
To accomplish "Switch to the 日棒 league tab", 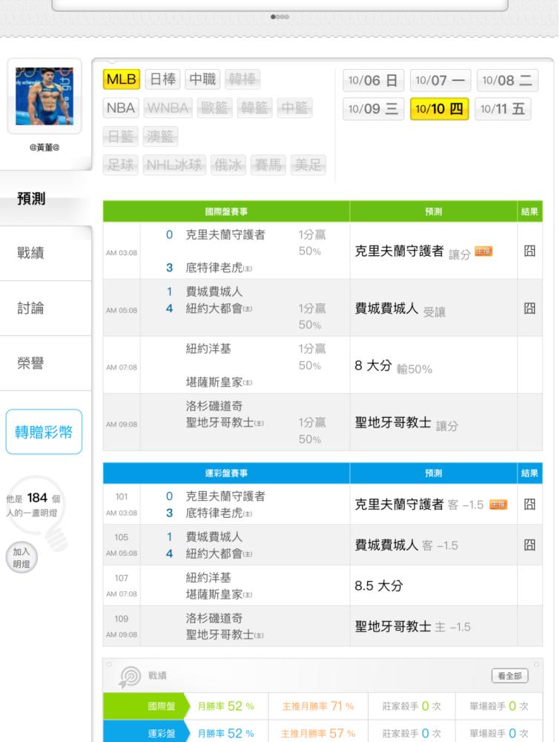I will 162,79.
